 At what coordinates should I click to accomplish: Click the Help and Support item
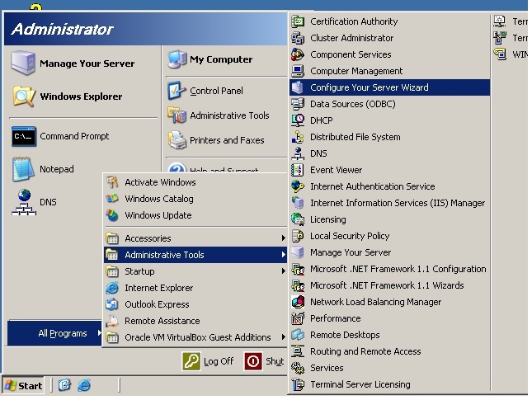(x=226, y=167)
